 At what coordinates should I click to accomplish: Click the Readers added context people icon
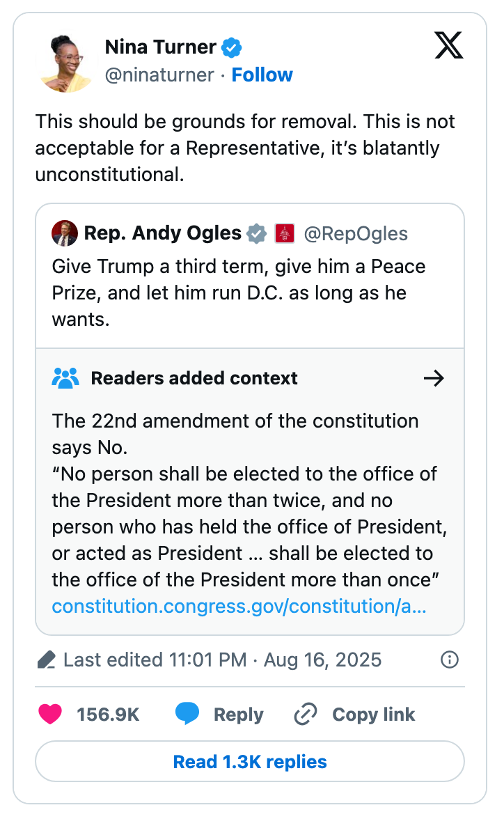(65, 378)
